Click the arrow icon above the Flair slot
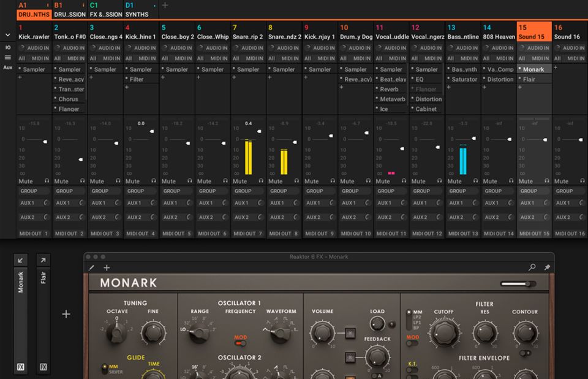The height and width of the screenshot is (379, 588). click(43, 260)
